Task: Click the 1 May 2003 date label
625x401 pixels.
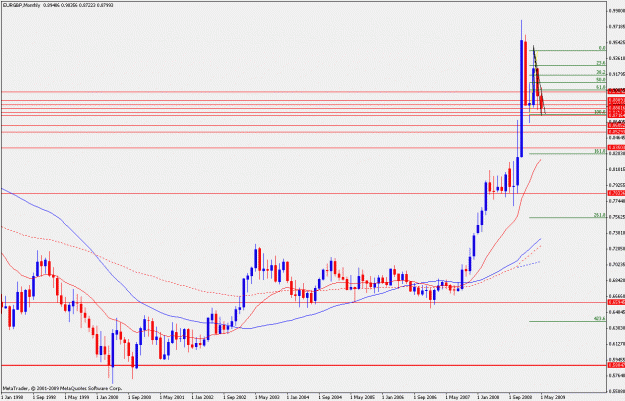Action: tap(266, 397)
